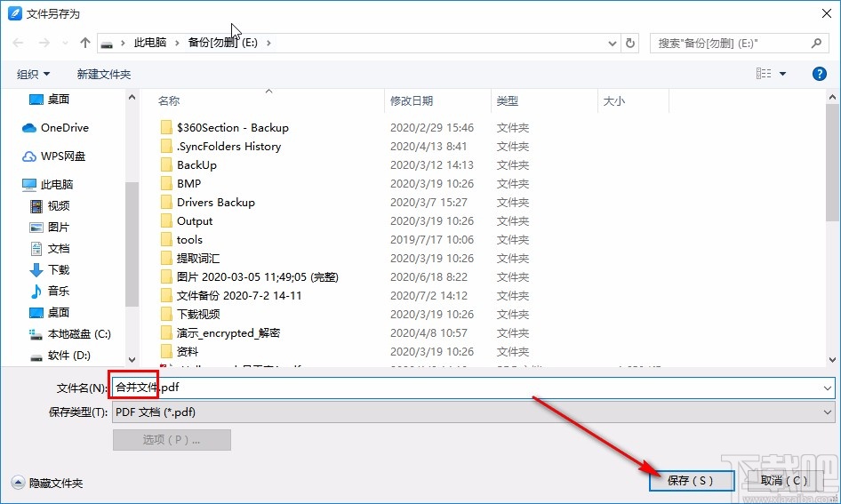Image resolution: width=841 pixels, height=504 pixels.
Task: Open the 图片 folder in the sidebar
Action: click(50, 228)
